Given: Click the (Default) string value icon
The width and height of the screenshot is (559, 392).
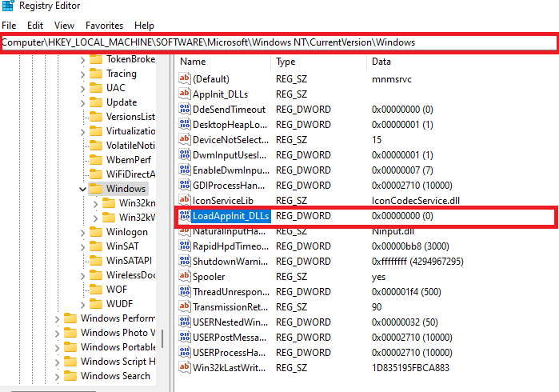Looking at the screenshot, I should click(185, 79).
